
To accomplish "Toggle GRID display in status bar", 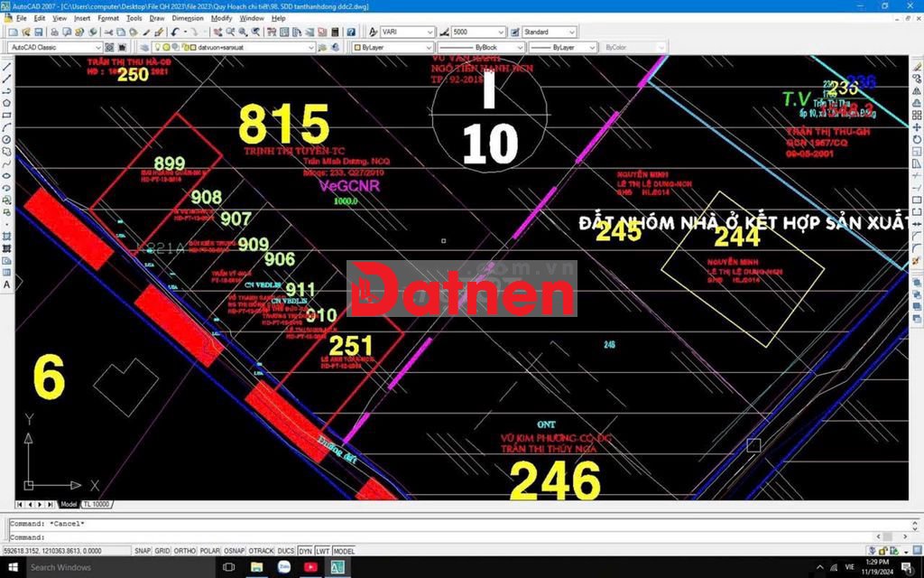I will (x=162, y=551).
